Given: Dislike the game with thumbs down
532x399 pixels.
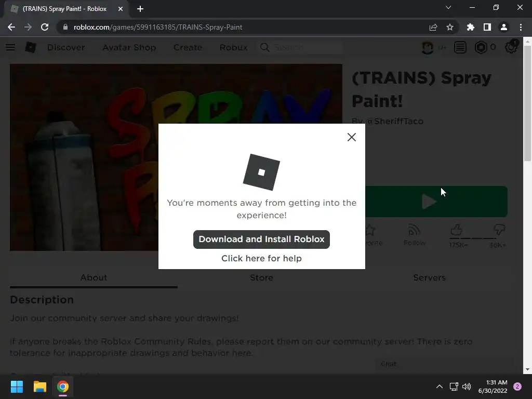Looking at the screenshot, I should 499,230.
